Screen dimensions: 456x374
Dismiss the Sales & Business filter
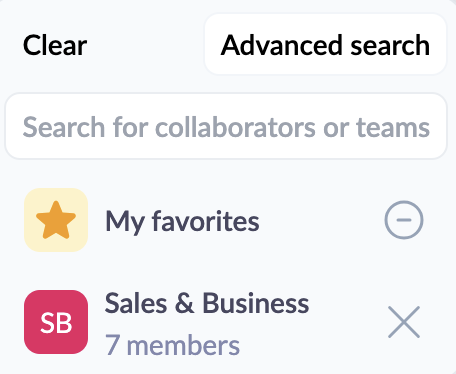tap(404, 322)
